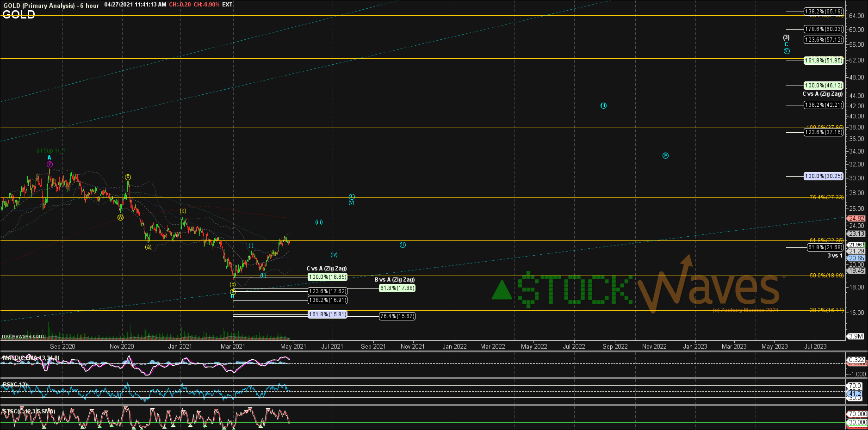
Task: Select the 161.8%(51.85) Fibonacci level label
Action: pyautogui.click(x=823, y=61)
